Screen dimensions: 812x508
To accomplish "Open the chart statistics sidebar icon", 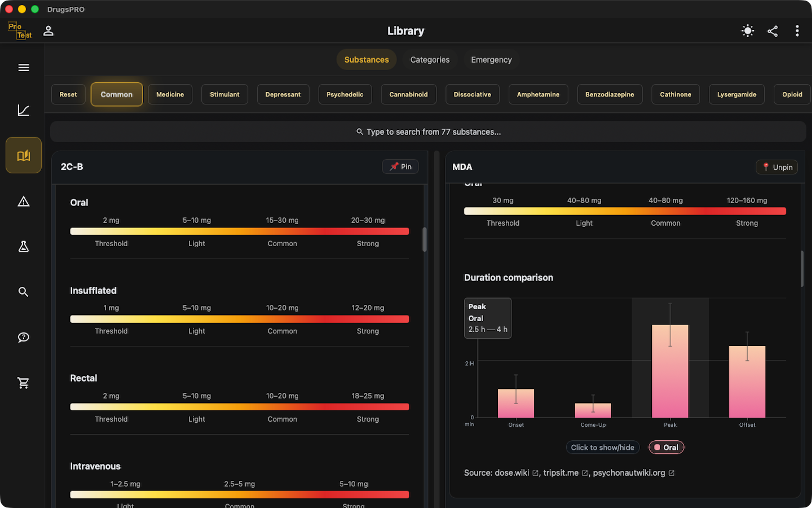I will click(23, 110).
